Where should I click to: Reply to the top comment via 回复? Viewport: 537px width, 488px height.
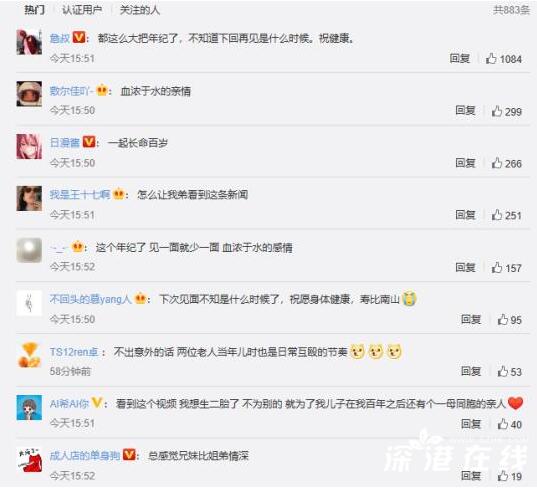[460, 59]
